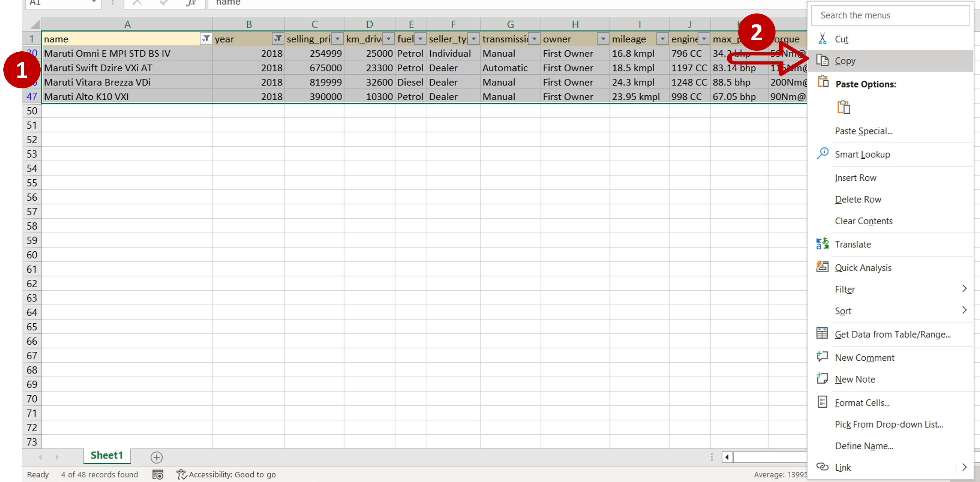Click the Smart Lookup magnifier icon

tap(822, 154)
